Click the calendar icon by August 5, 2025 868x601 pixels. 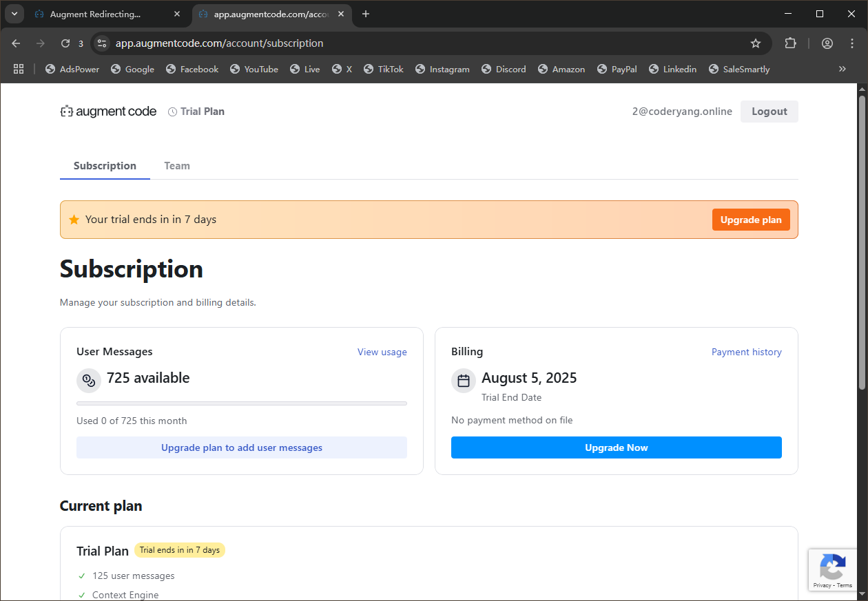point(464,381)
